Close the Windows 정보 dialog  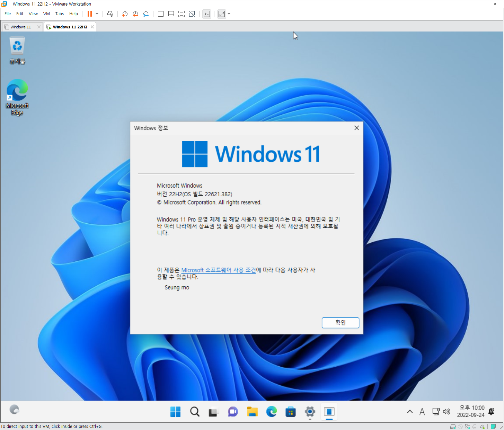point(356,128)
